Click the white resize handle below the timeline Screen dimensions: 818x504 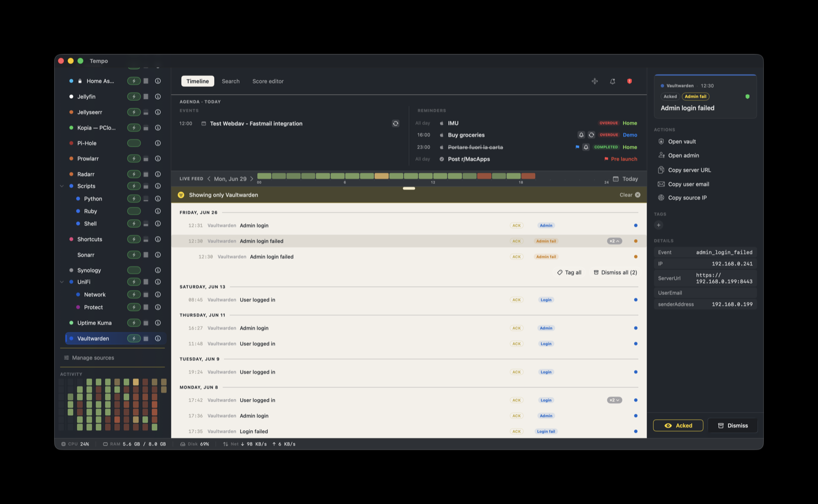(x=409, y=188)
